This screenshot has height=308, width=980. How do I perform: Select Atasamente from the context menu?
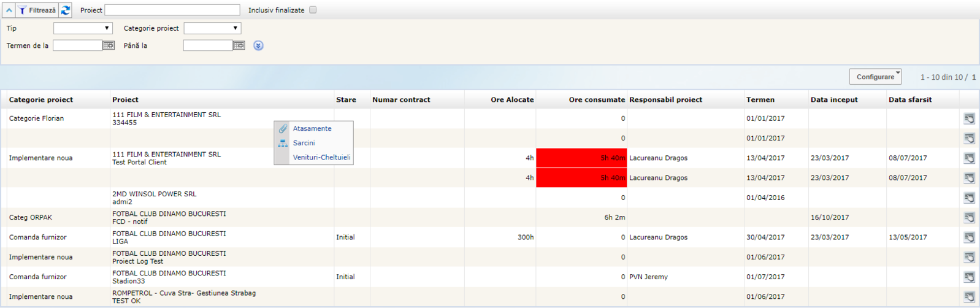click(312, 129)
